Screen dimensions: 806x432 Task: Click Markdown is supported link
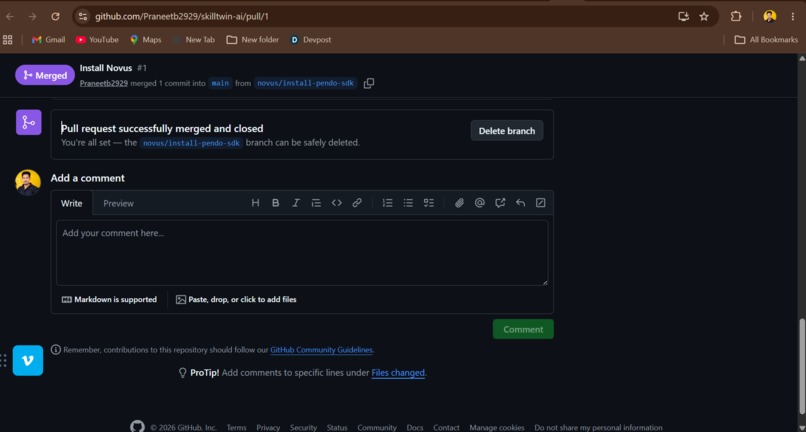[x=109, y=299]
